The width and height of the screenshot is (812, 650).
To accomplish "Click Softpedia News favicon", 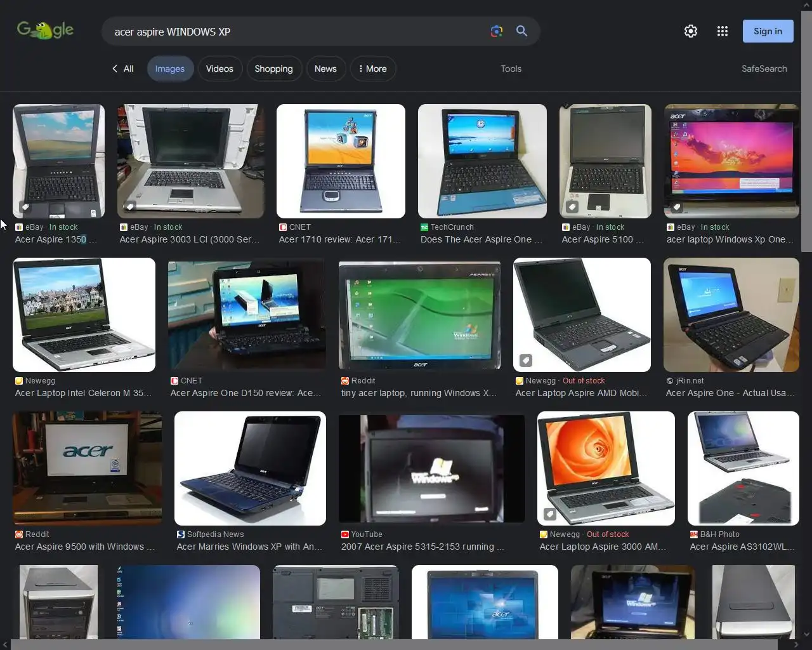I will pyautogui.click(x=181, y=534).
